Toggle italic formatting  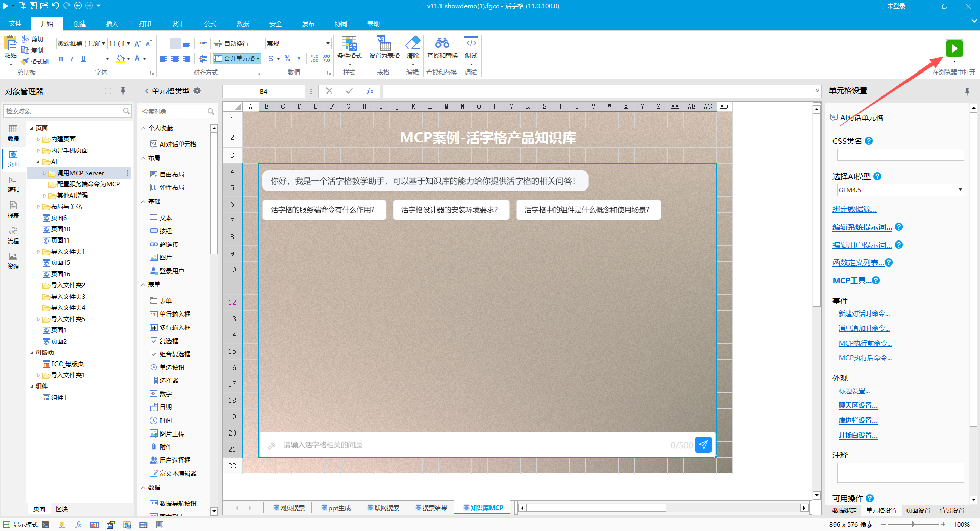(72, 59)
